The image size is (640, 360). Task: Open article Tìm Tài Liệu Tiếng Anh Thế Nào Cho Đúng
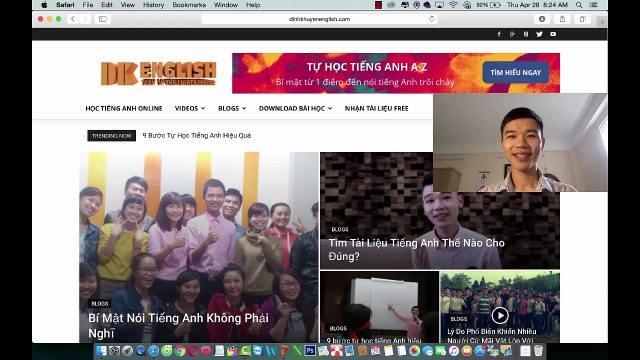coord(417,249)
